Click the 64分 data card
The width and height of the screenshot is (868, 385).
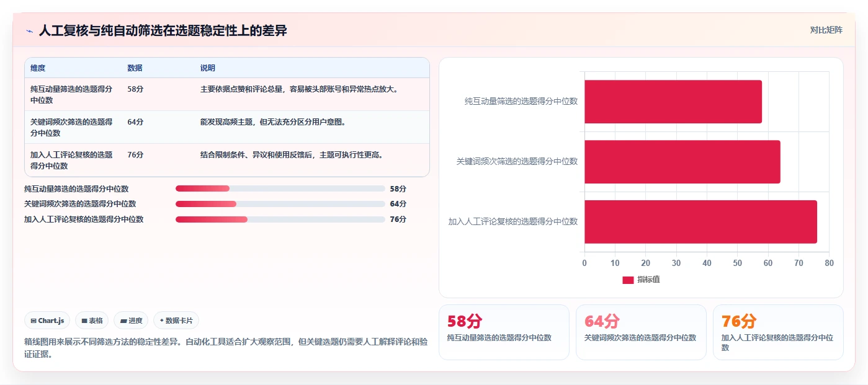pos(641,332)
